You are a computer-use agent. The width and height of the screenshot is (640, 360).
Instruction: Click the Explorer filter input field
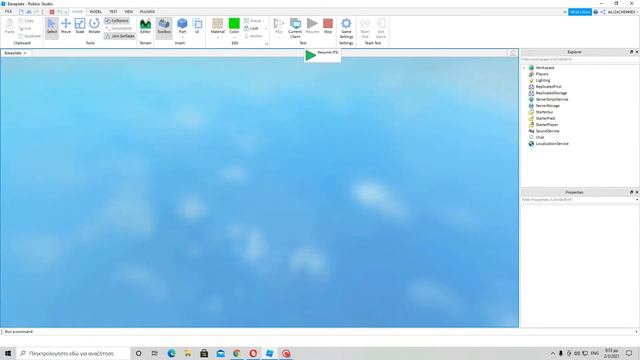coord(580,60)
